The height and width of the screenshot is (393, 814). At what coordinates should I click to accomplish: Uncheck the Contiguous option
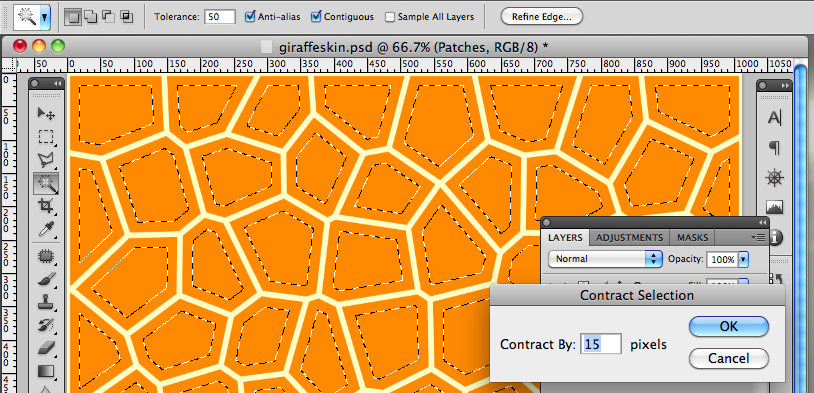316,17
